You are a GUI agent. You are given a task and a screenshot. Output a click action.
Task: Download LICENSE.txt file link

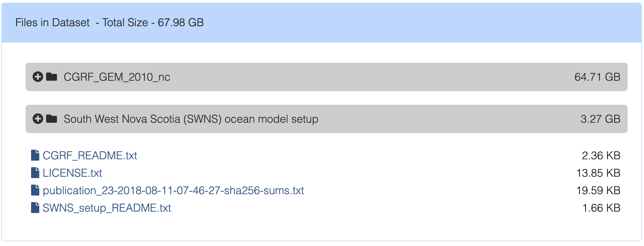point(72,173)
